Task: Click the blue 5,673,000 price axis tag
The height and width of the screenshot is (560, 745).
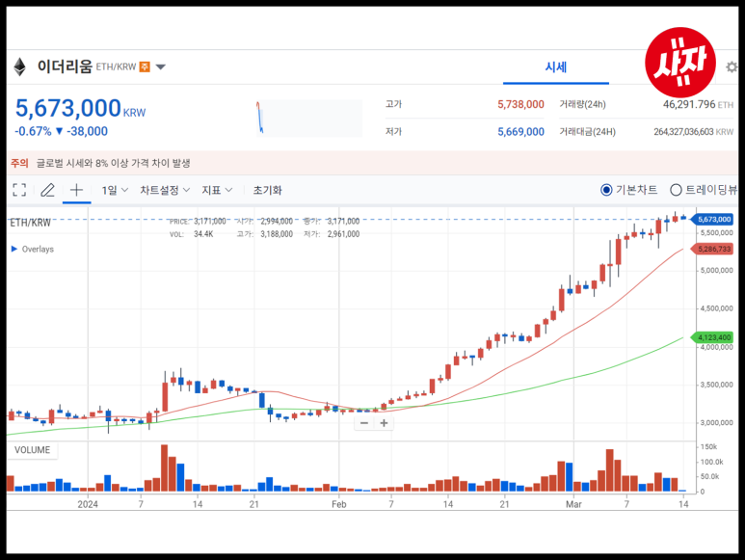Action: (x=712, y=220)
